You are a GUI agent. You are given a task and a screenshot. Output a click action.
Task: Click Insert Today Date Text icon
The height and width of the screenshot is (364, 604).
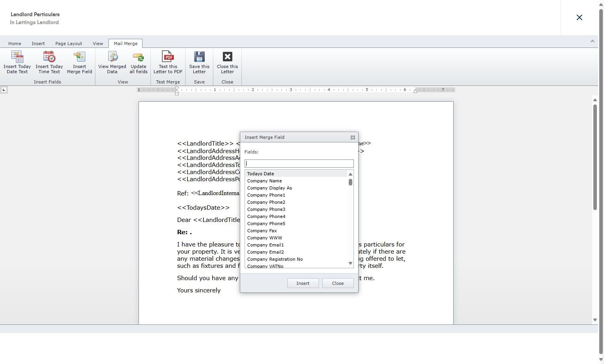pos(17,57)
